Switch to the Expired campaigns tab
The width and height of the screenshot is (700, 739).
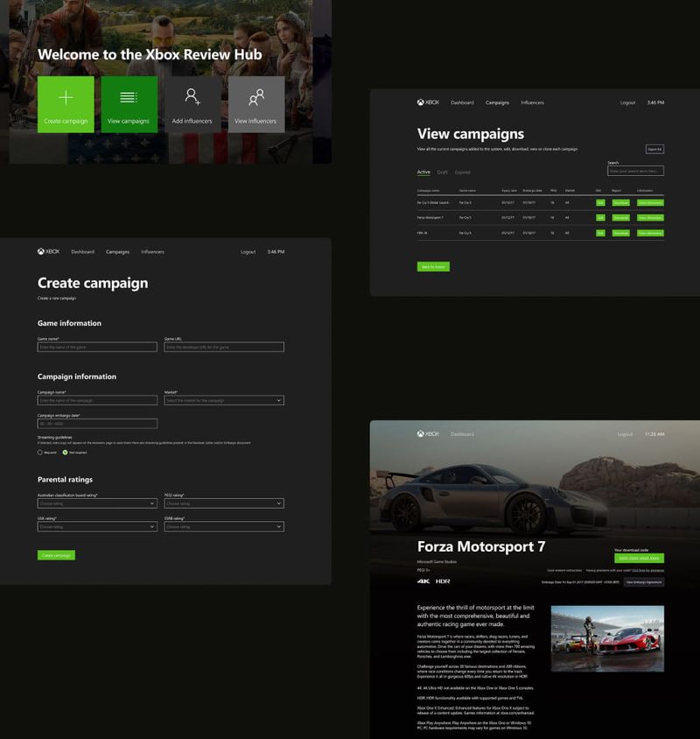[463, 172]
